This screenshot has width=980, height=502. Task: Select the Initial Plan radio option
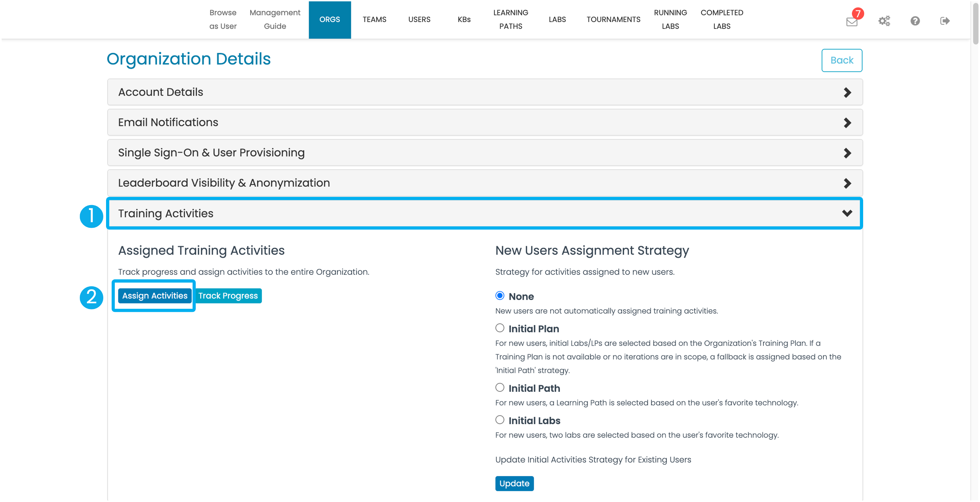[x=500, y=328]
